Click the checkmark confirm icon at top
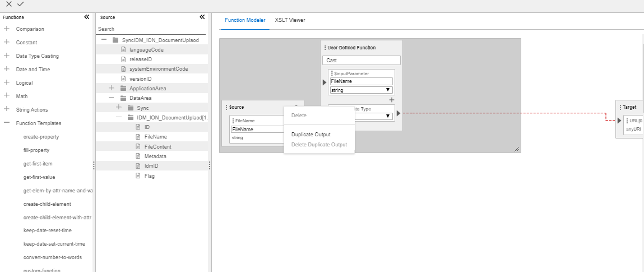This screenshot has height=272, width=644. click(21, 4)
